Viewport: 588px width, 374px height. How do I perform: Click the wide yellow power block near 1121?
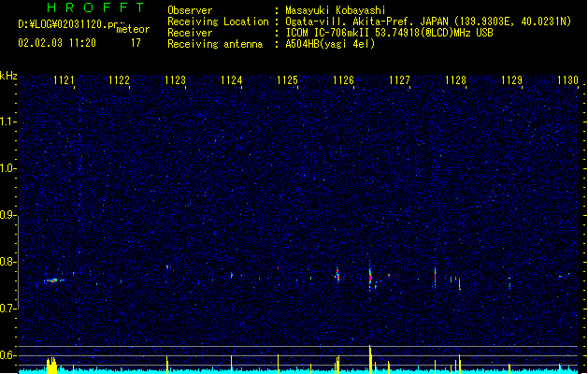tap(51, 366)
